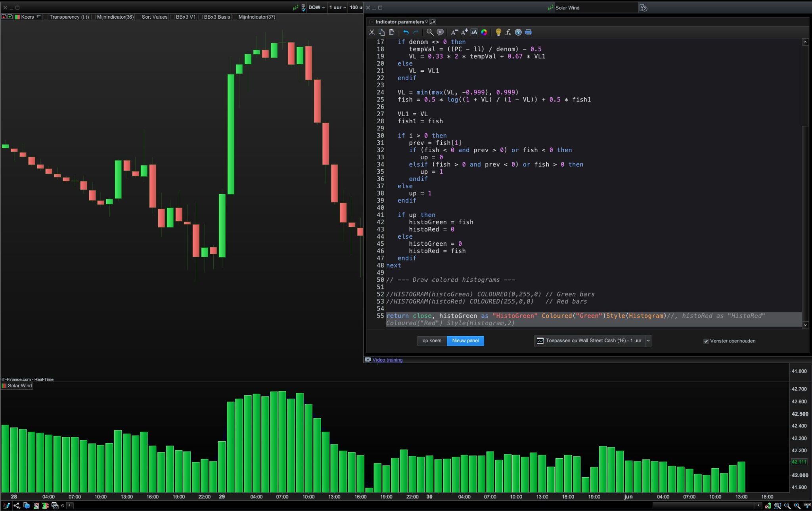The image size is (812, 511).
Task: Click the zoom-in magnifier at chart bottom right
Action: point(797,506)
